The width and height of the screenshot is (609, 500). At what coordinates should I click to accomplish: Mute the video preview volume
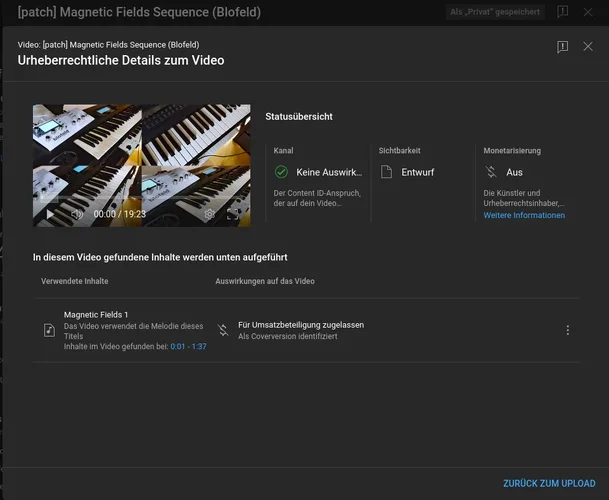76,214
